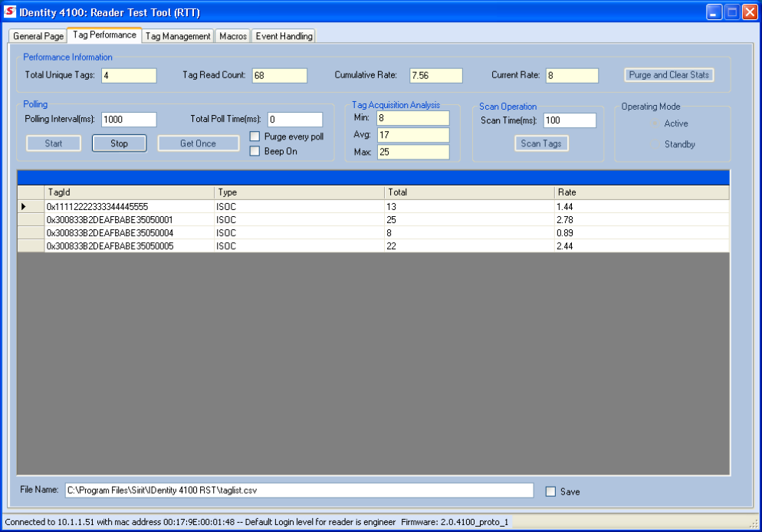Click the Avg acquisition value field
The width and height of the screenshot is (762, 532).
point(413,135)
